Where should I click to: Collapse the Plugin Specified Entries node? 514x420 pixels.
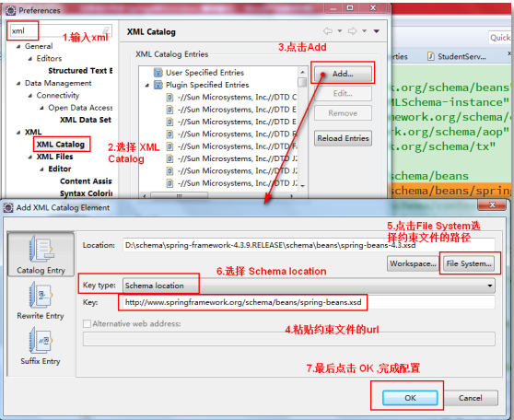[x=147, y=86]
